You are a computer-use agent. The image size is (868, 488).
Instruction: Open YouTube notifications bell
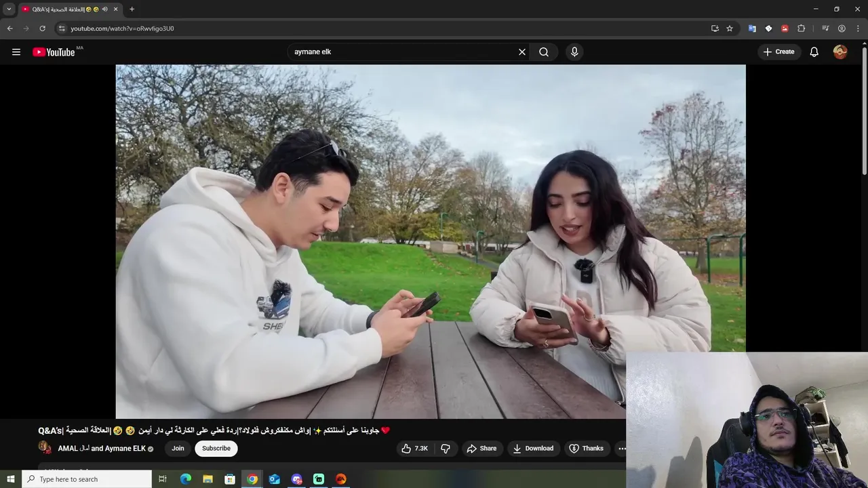coord(814,52)
